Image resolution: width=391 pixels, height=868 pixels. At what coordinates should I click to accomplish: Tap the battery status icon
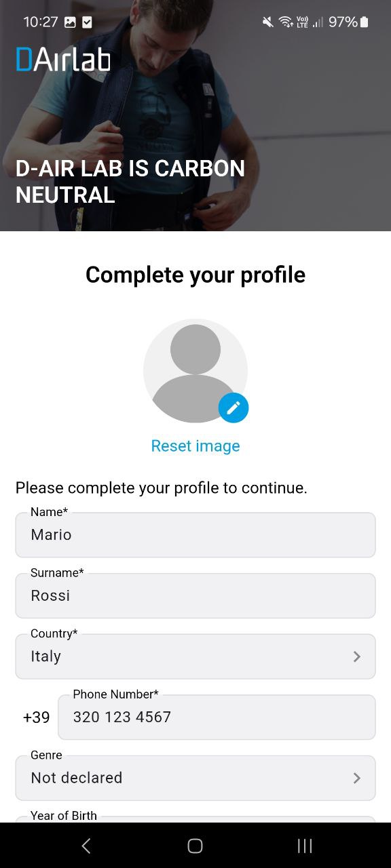[364, 22]
